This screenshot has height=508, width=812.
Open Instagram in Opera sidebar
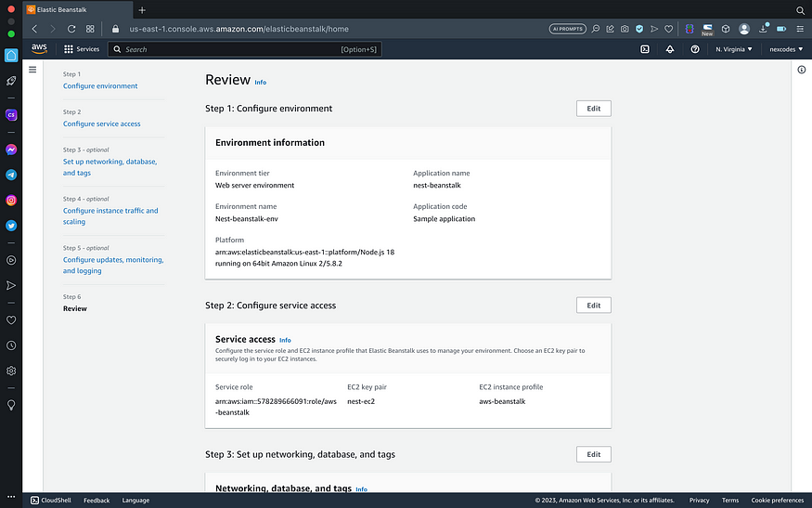click(x=11, y=200)
